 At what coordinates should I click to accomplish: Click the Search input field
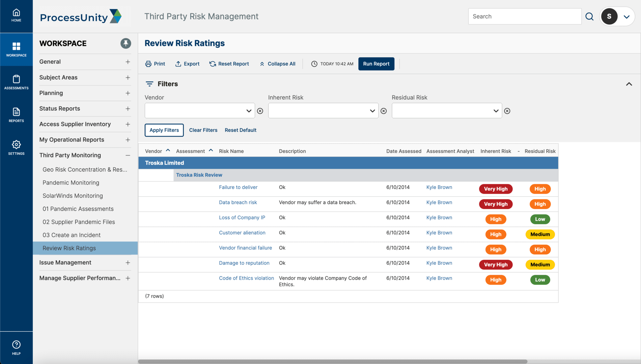tap(525, 17)
